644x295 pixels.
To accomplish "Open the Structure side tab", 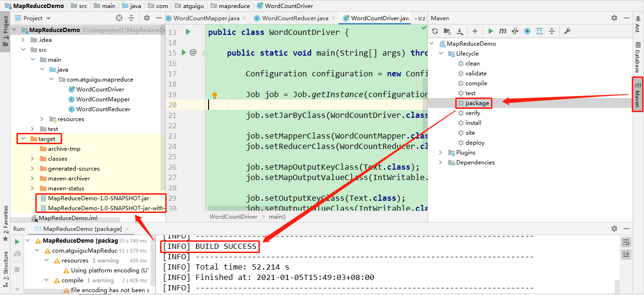I will [x=5, y=270].
